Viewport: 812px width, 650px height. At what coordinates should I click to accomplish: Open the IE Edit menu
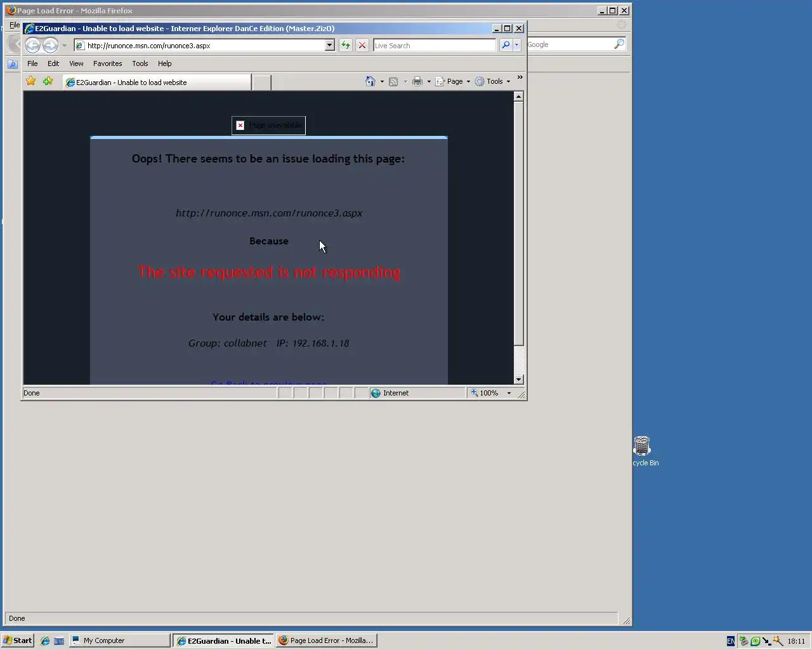click(53, 63)
